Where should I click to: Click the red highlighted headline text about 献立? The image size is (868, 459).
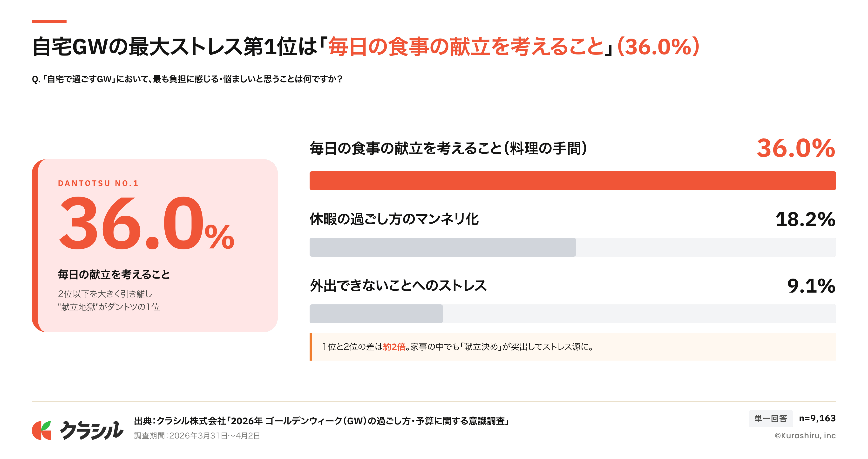pos(466,47)
